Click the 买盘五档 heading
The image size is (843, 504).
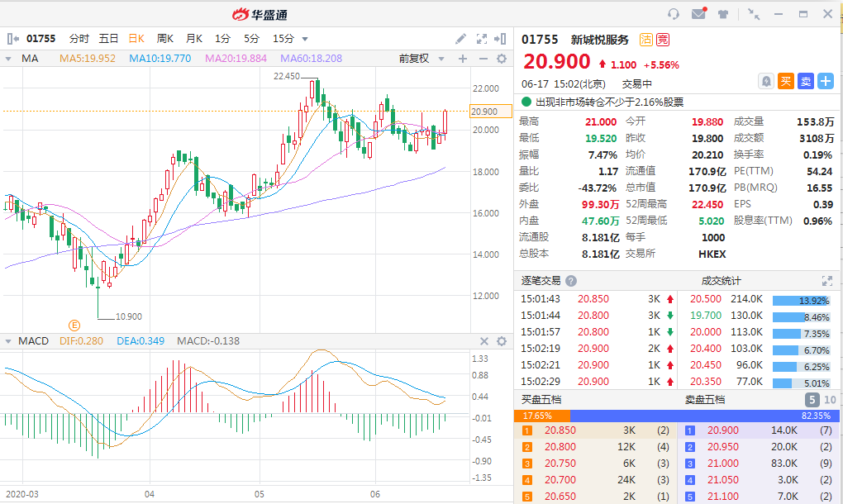click(x=541, y=400)
